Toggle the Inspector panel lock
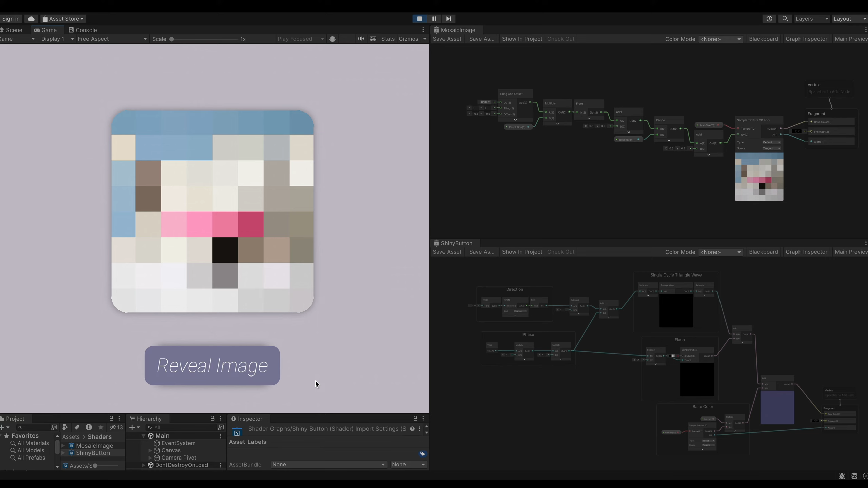Image resolution: width=868 pixels, height=488 pixels. [x=415, y=419]
